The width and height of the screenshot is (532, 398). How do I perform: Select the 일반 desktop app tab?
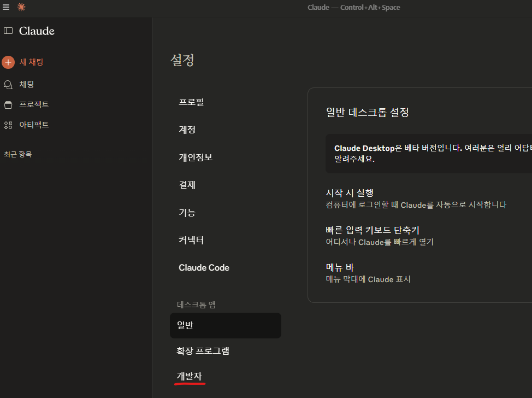pos(225,325)
